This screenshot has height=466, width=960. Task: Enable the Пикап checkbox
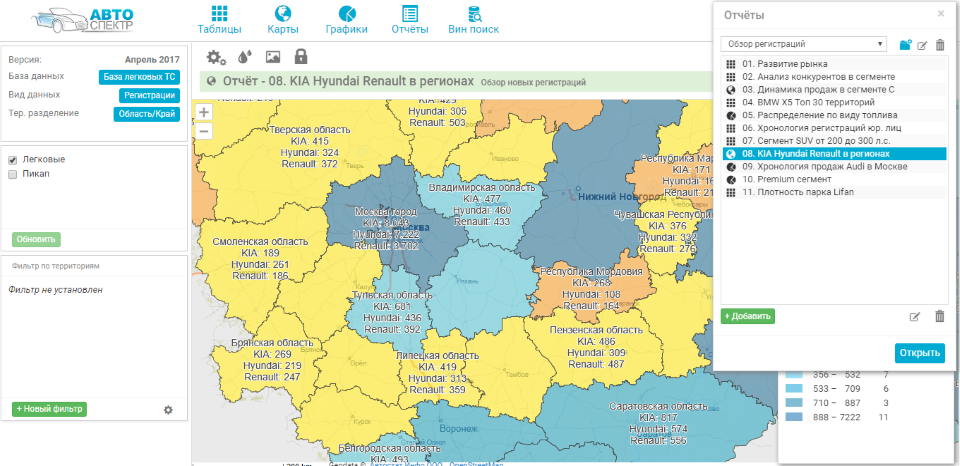click(x=13, y=174)
